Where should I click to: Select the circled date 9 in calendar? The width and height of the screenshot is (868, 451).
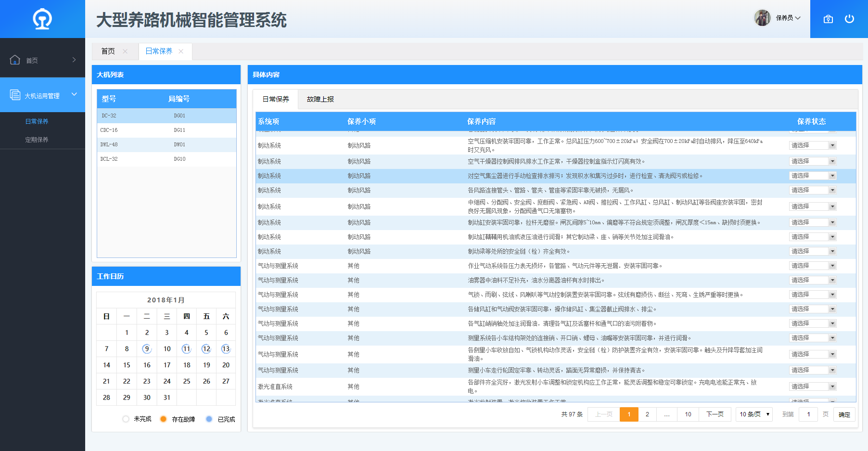tap(147, 349)
